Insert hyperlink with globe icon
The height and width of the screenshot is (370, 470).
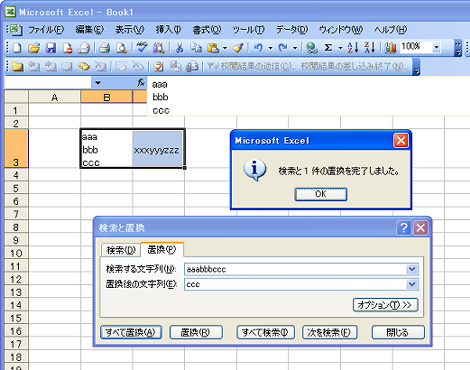[x=312, y=48]
